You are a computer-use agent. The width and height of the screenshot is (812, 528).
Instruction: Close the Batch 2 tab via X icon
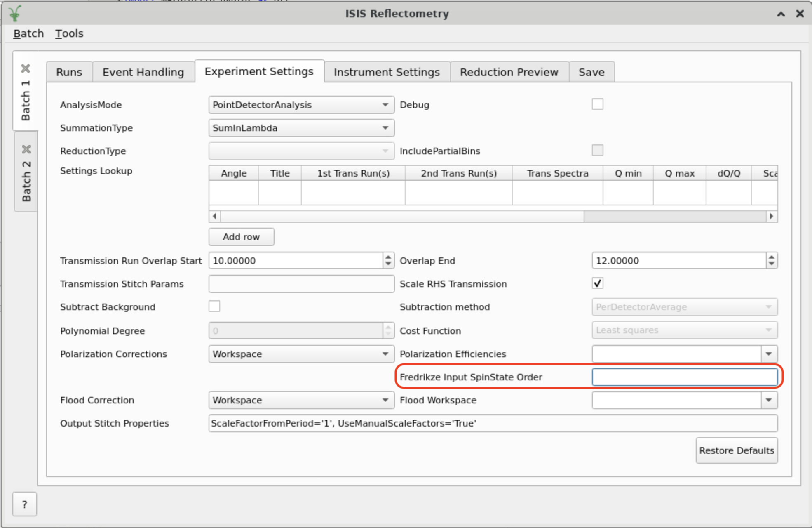26,149
